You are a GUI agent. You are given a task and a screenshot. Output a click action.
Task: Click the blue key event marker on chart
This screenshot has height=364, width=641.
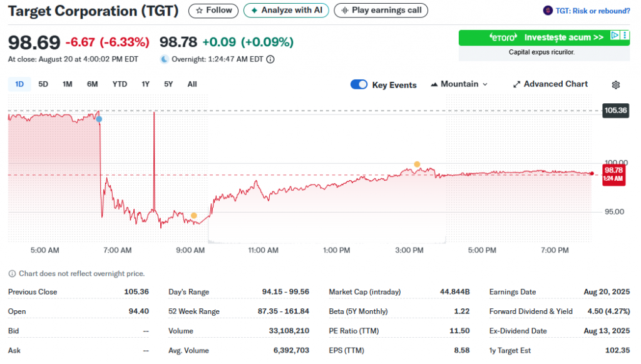(99, 119)
